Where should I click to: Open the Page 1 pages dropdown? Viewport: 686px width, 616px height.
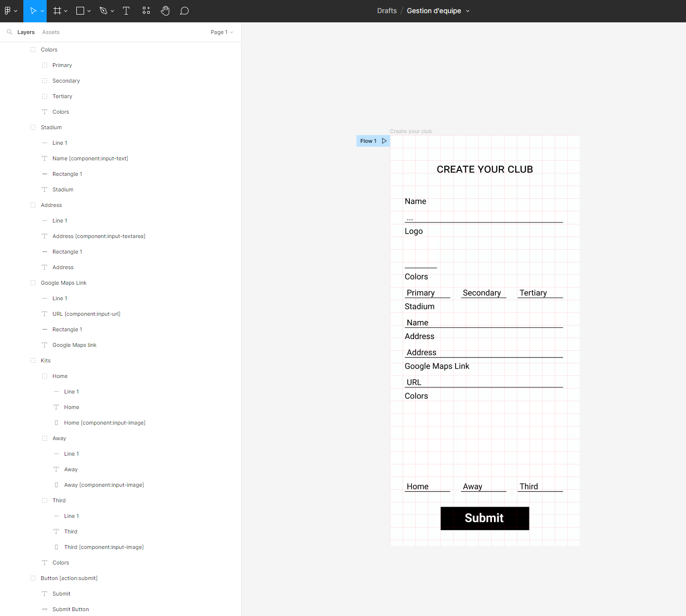point(222,32)
